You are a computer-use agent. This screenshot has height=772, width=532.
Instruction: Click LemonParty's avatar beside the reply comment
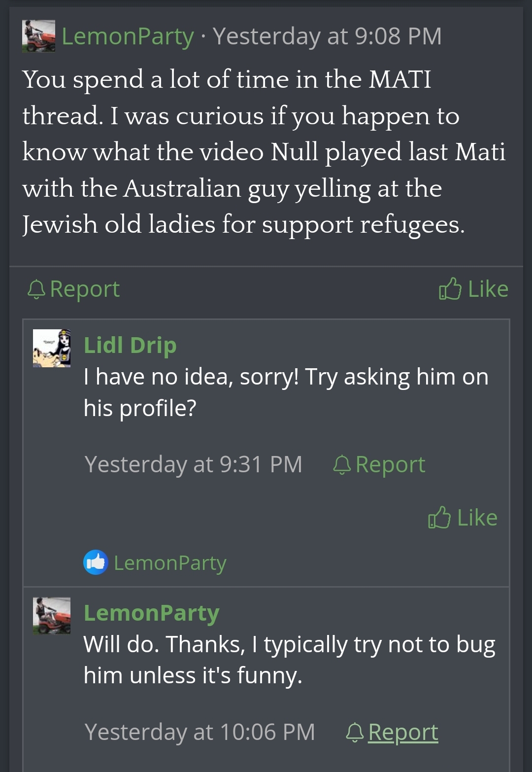pos(52,616)
